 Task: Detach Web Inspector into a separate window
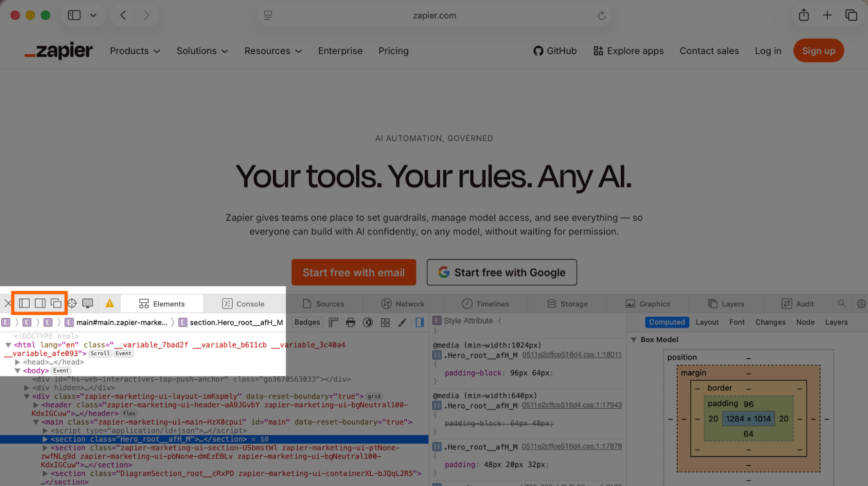coord(56,303)
